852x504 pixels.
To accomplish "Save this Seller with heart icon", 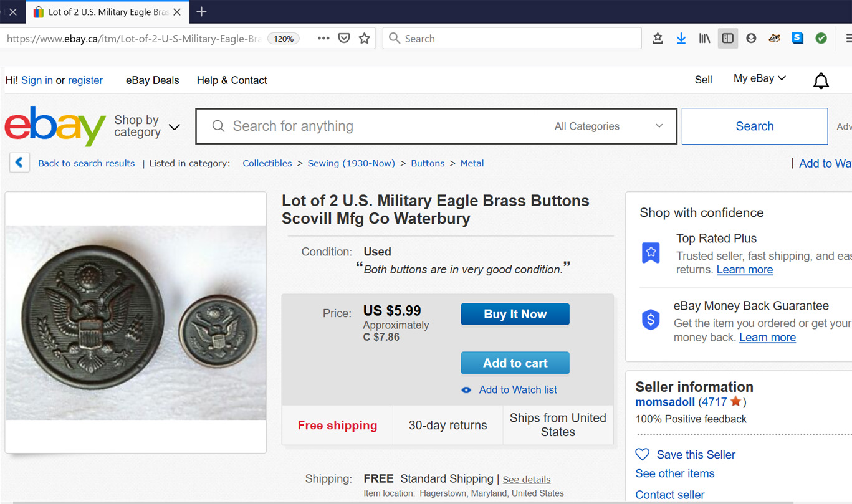I will coord(642,455).
